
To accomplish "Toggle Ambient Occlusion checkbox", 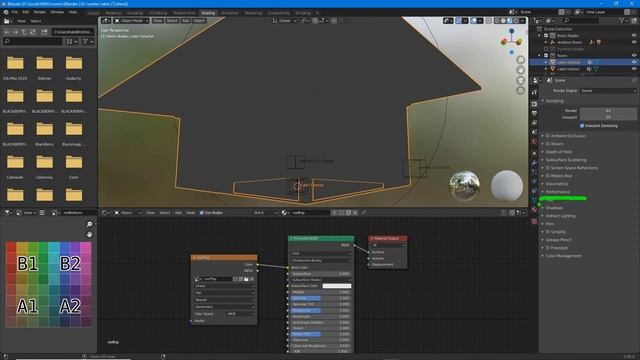I will pos(548,136).
